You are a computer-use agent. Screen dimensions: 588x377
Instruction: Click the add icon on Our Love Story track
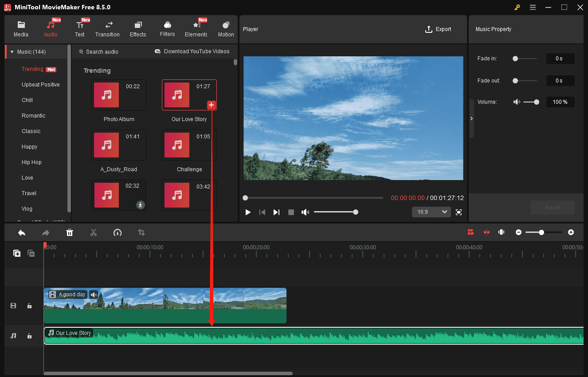point(212,105)
